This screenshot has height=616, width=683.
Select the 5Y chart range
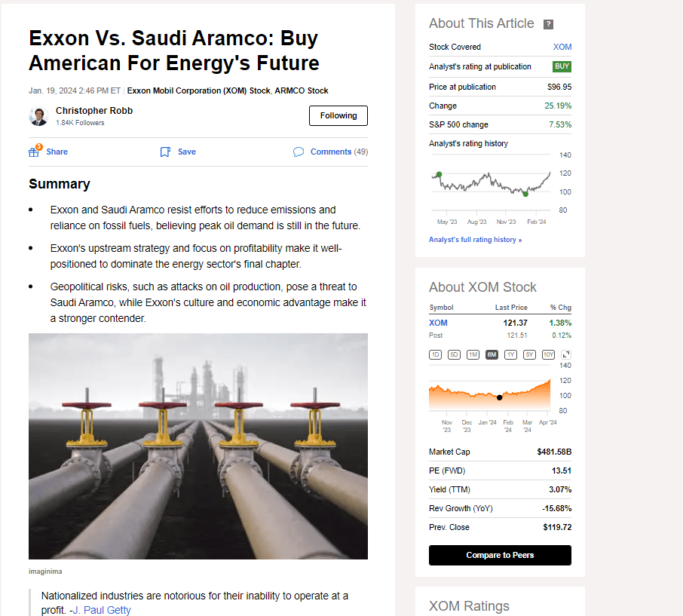pos(529,354)
